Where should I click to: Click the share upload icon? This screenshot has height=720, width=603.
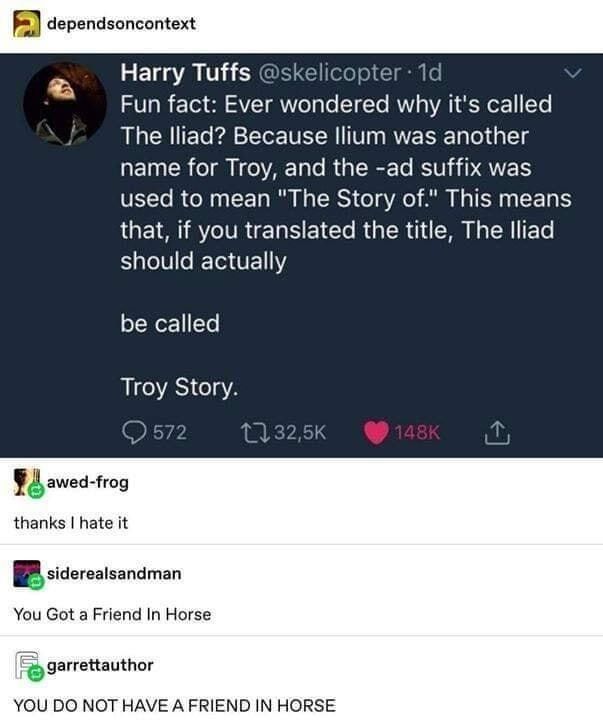[x=496, y=431]
